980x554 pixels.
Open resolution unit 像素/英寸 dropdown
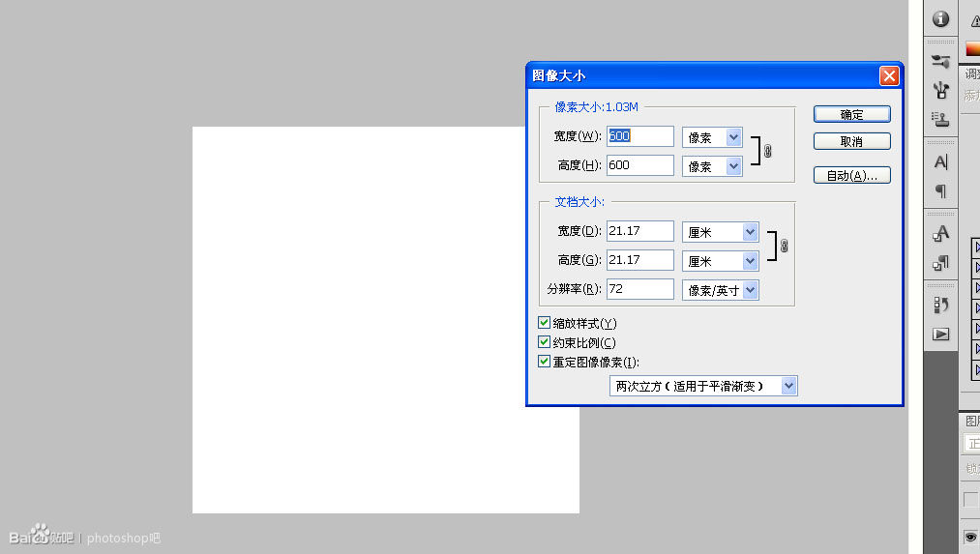pyautogui.click(x=720, y=290)
